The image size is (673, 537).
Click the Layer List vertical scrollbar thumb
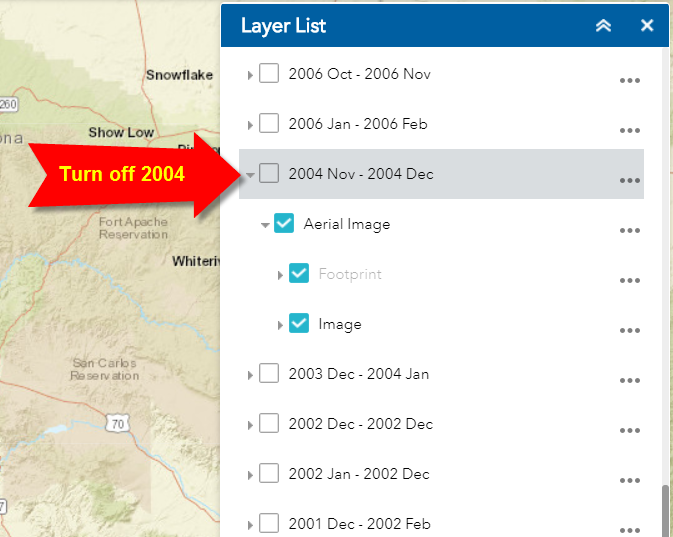click(x=664, y=511)
